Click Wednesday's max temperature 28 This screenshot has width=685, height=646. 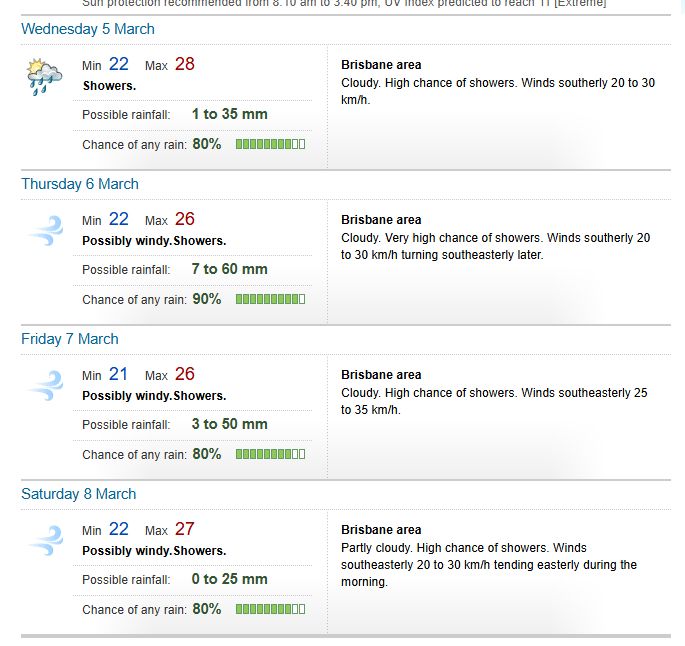point(185,64)
